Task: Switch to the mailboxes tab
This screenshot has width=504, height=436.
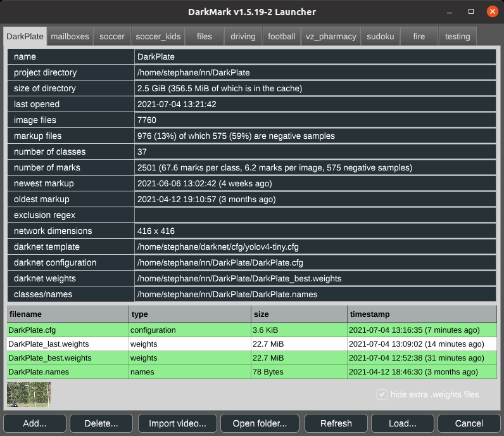Action: tap(70, 36)
